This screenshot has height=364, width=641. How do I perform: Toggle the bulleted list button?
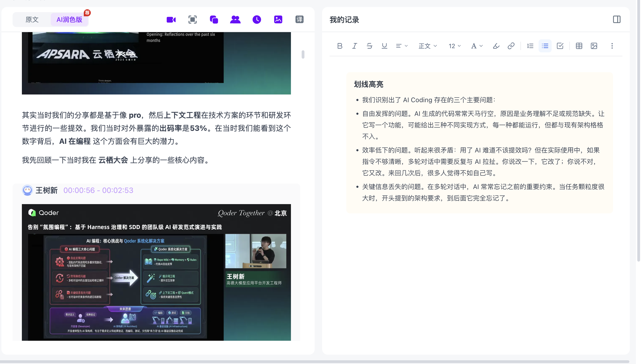(x=545, y=46)
